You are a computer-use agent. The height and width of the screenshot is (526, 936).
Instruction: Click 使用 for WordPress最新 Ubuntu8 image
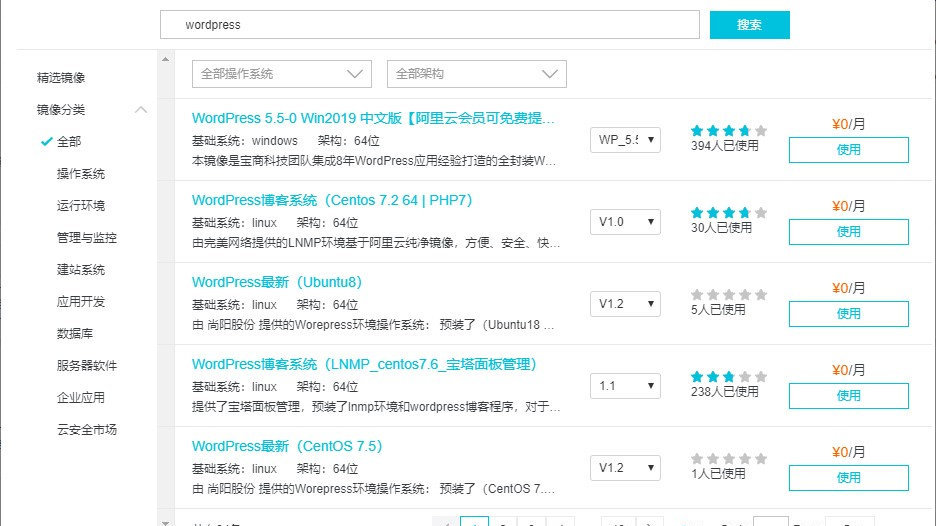pos(848,313)
